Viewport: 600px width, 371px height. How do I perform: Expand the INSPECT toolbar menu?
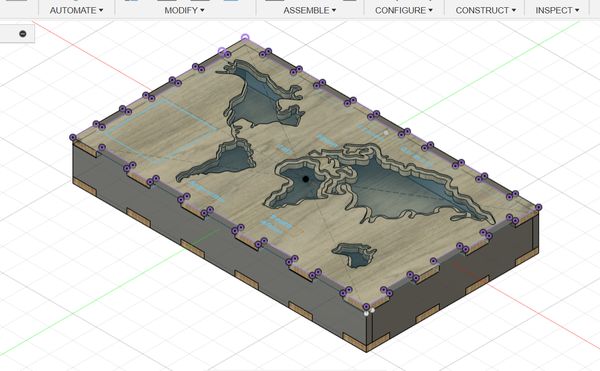coord(557,10)
